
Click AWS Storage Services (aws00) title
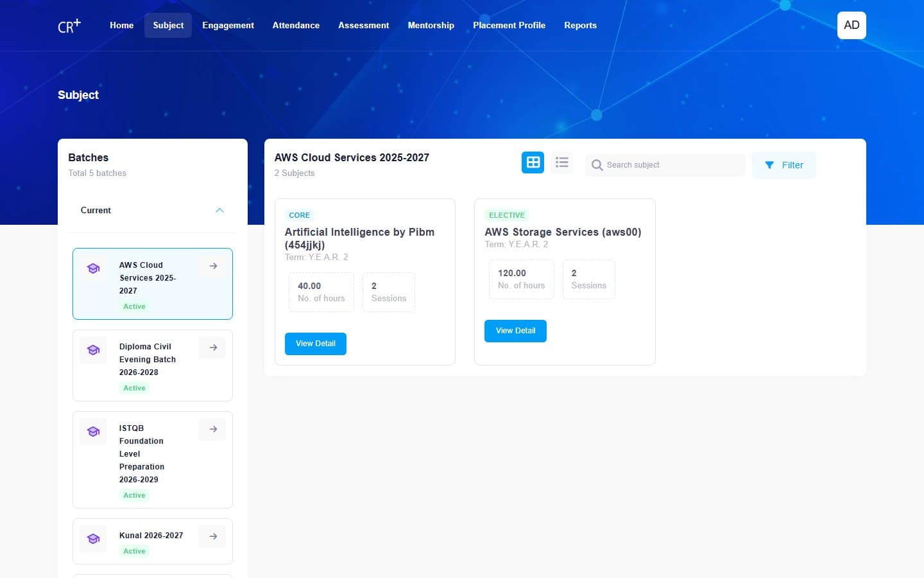(x=563, y=232)
